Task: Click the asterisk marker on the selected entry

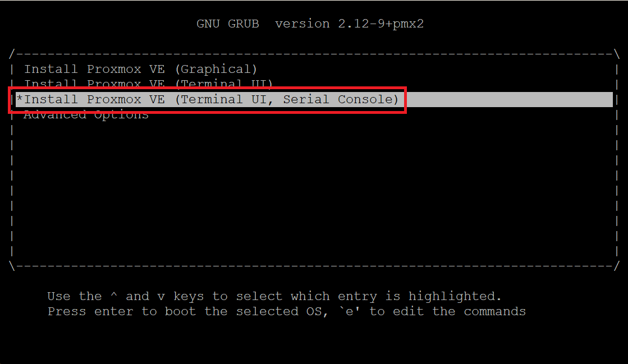Action: pyautogui.click(x=20, y=99)
